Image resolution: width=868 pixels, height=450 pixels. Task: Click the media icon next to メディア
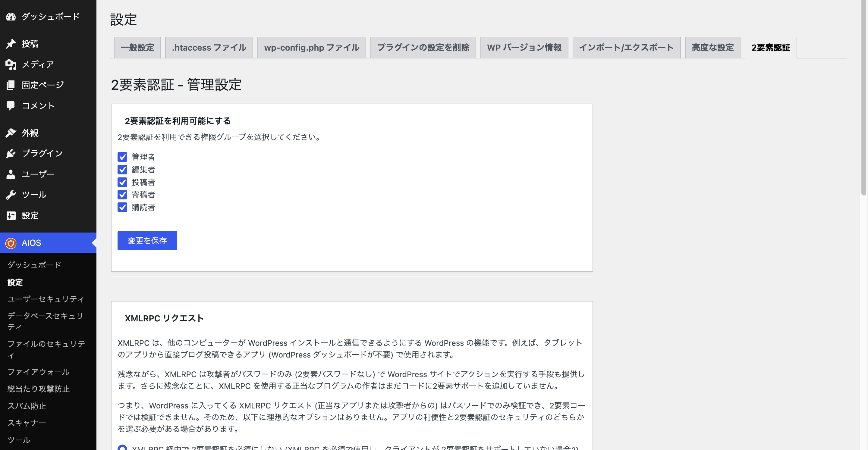pos(11,64)
